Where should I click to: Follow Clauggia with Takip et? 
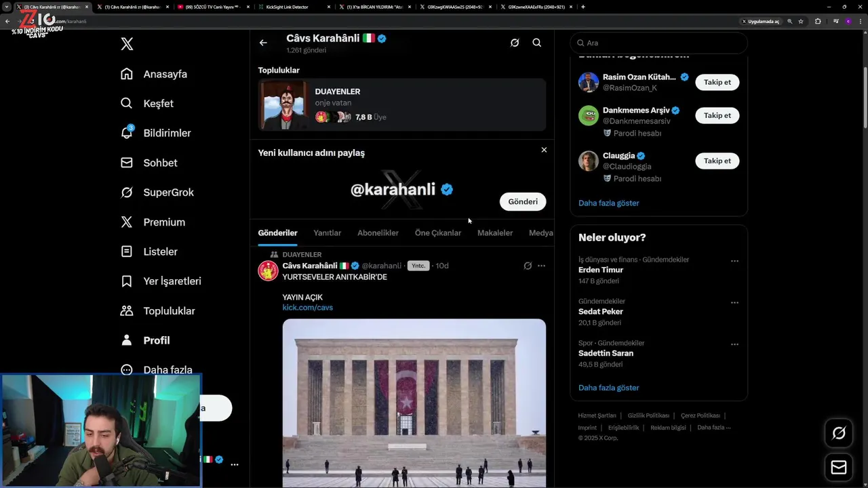(717, 161)
